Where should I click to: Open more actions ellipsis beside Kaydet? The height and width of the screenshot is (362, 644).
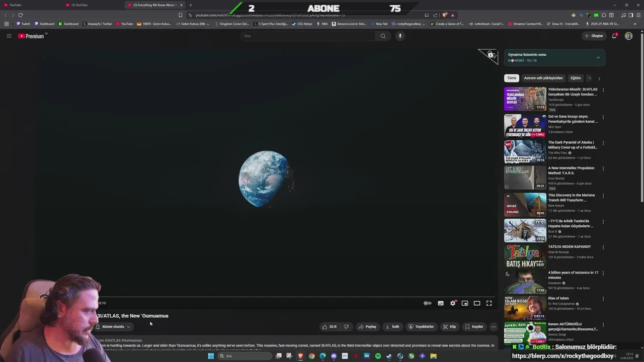(x=494, y=327)
